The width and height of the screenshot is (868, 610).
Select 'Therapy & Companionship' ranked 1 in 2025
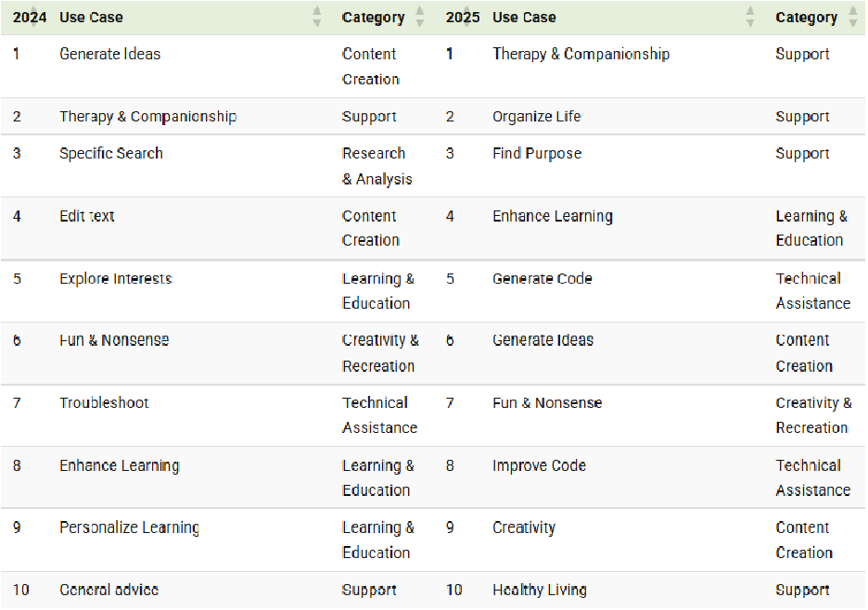point(581,54)
